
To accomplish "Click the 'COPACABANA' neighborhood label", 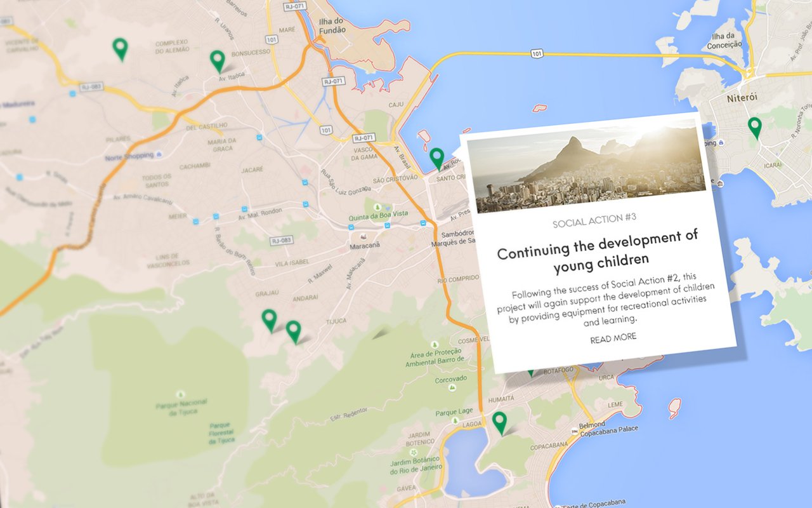I will point(547,447).
